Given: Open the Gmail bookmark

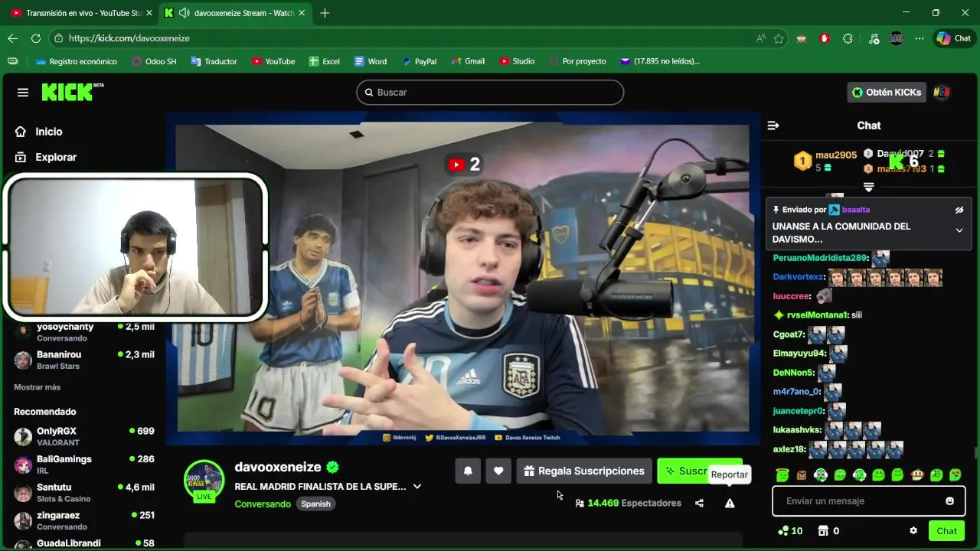Looking at the screenshot, I should [x=468, y=61].
